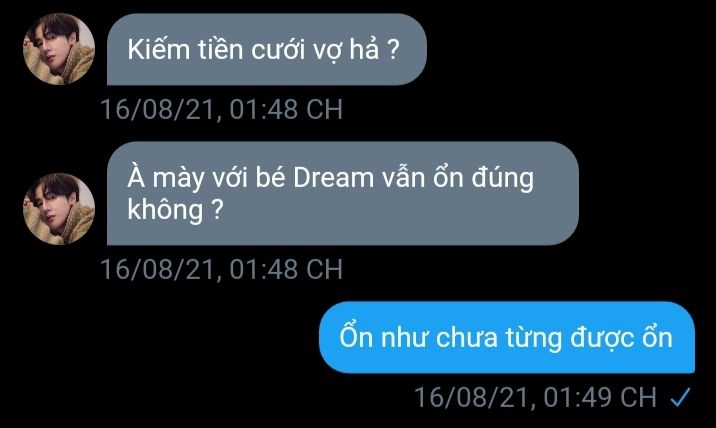Tap avatar next to the "bé Dream" message

coord(59,209)
